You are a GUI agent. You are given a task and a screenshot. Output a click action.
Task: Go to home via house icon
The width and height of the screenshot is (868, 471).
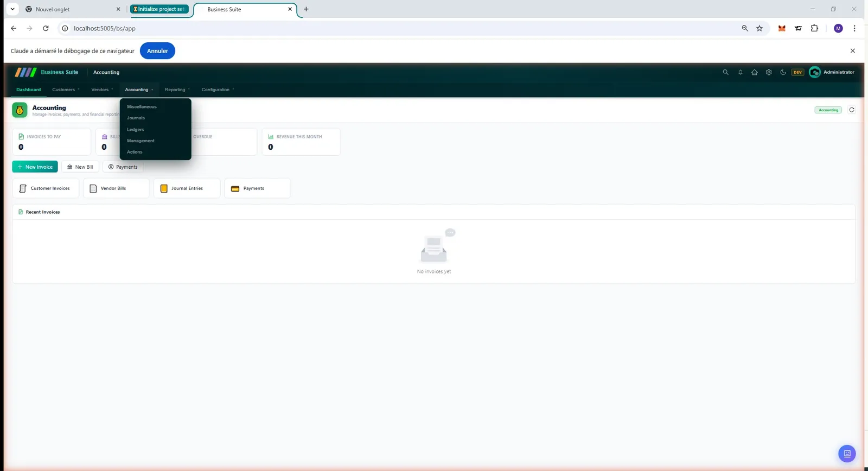click(x=754, y=72)
